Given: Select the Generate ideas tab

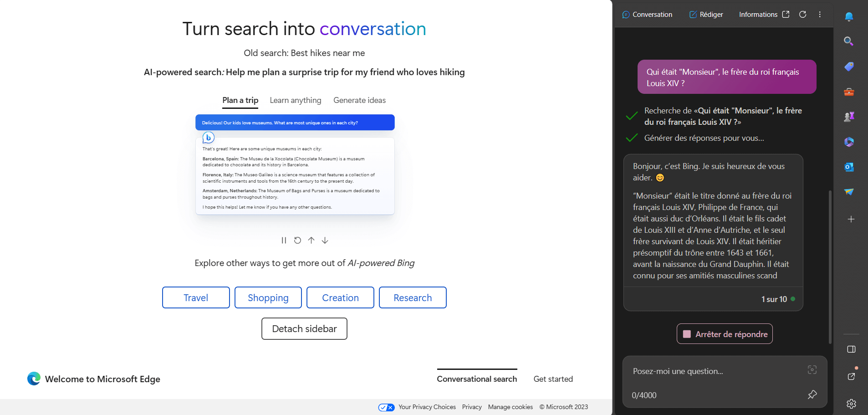Looking at the screenshot, I should 359,100.
